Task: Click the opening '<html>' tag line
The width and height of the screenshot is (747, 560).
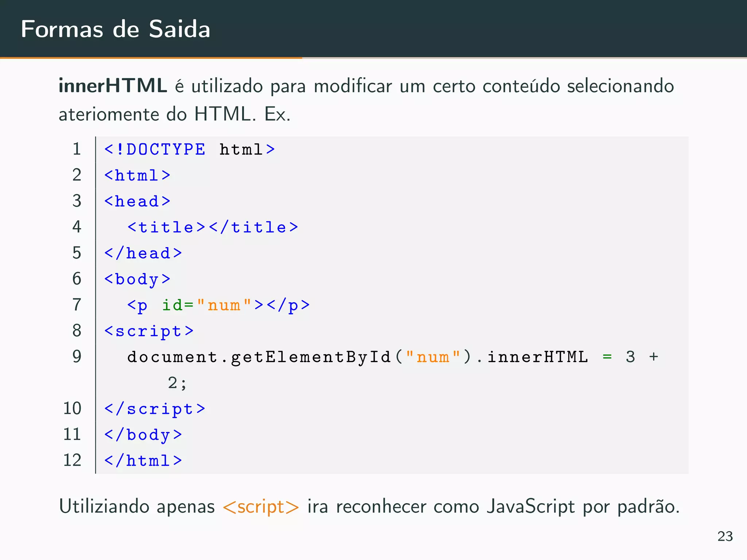Action: point(137,175)
